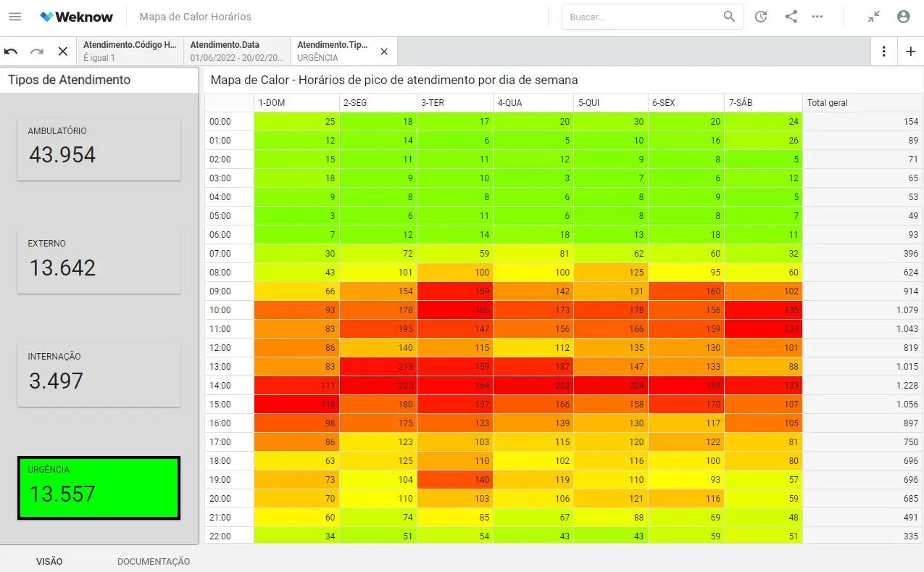Viewport: 924px width, 572px height.
Task: Click the 4-QUA cell 3 at 03:00
Action: tap(533, 178)
